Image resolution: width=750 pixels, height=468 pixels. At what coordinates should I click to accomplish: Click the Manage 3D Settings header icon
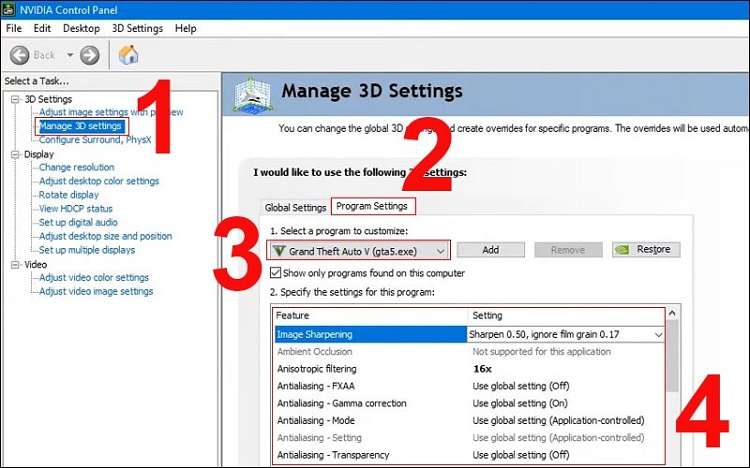click(253, 95)
